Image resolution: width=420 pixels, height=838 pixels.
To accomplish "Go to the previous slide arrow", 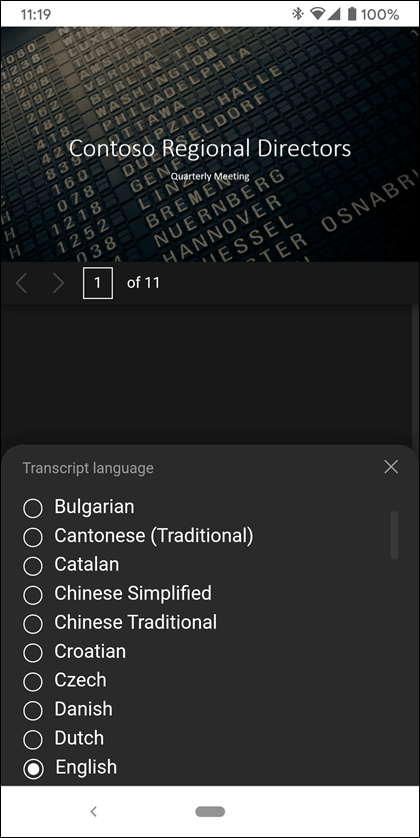I will (x=22, y=283).
